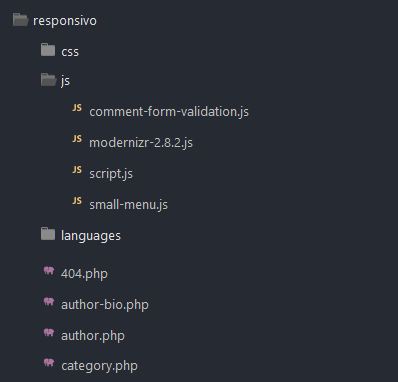Expand the languages folder icon
Screen dimensions: 398x382
[48, 234]
